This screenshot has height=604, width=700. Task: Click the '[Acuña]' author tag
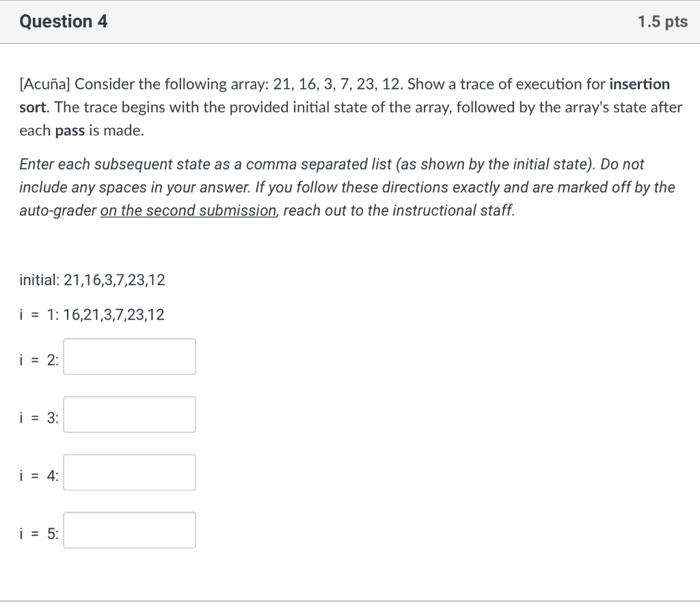(x=44, y=84)
